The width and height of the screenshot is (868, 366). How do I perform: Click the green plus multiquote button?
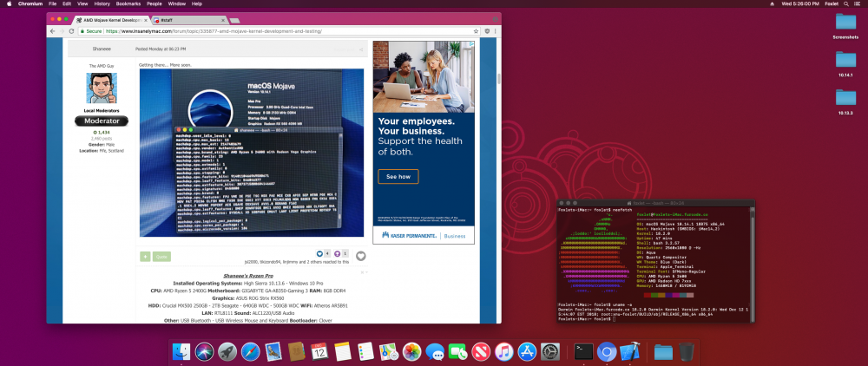tap(144, 257)
